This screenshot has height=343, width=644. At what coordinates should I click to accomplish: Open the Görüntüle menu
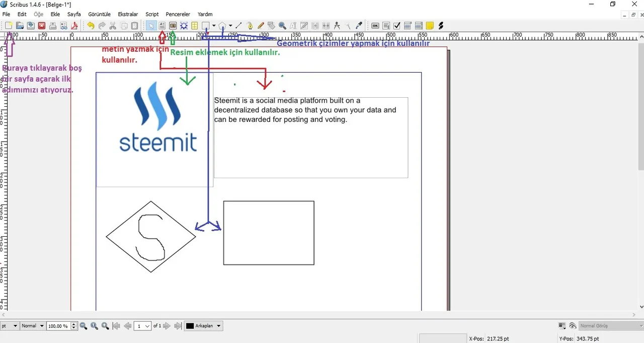click(x=99, y=14)
